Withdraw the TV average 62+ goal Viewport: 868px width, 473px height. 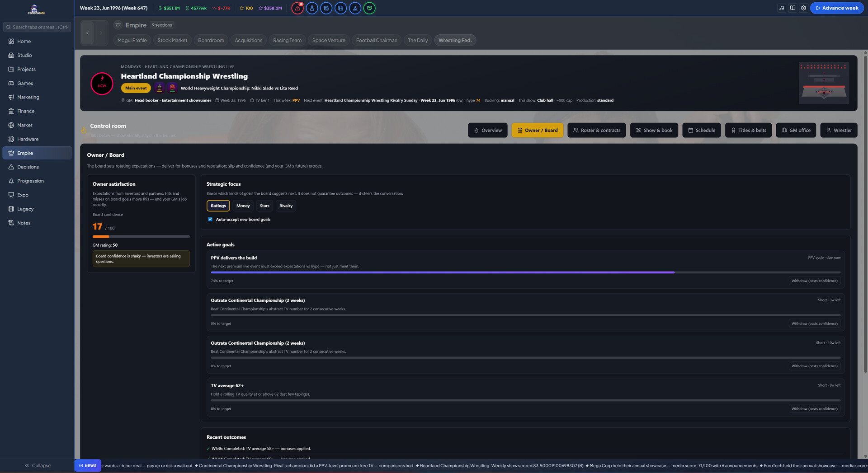[814, 409]
